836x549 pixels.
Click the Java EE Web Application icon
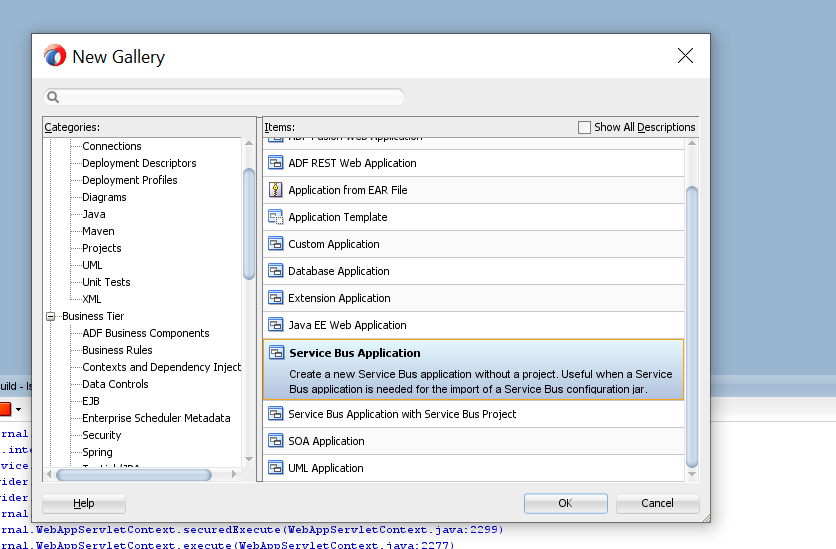[276, 325]
